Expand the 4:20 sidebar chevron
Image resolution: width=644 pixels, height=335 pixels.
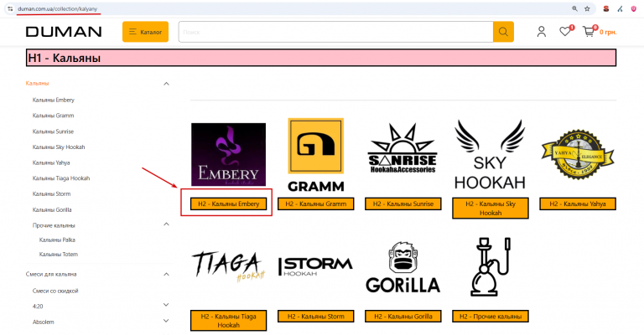click(x=166, y=305)
